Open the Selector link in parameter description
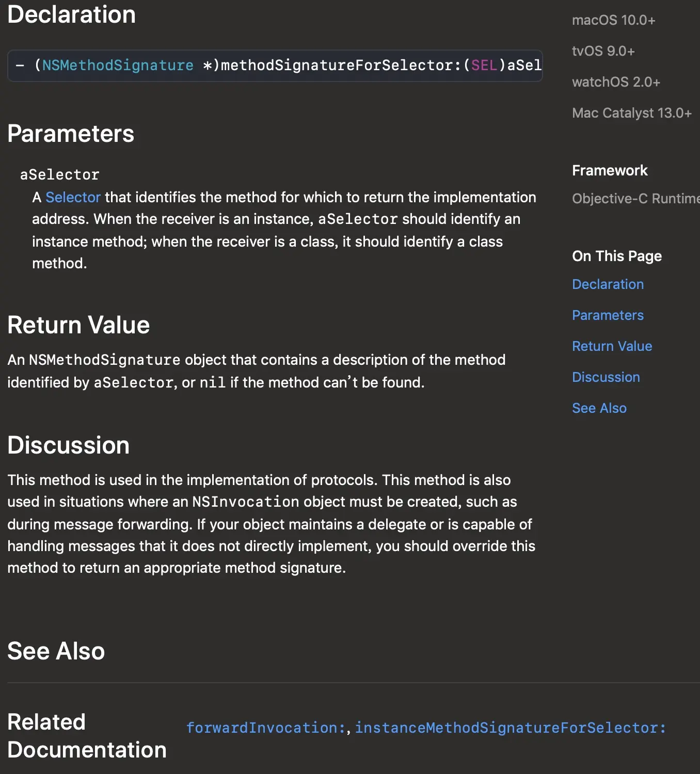This screenshot has width=700, height=774. point(73,197)
